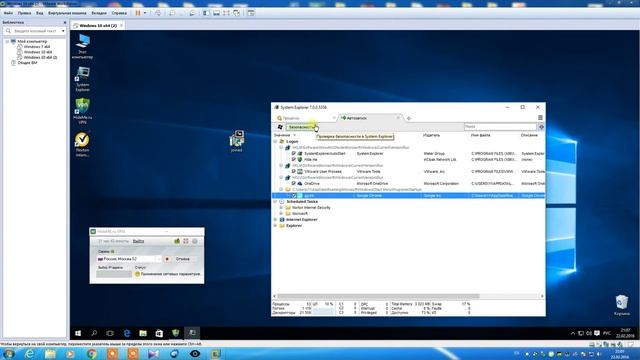This screenshot has width=640, height=360.
Task: Uncheck the SystemExplorerAutoStart entry
Action: [x=293, y=153]
